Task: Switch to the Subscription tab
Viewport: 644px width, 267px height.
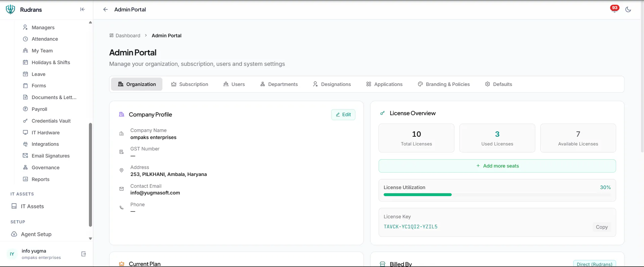Action: pos(190,84)
